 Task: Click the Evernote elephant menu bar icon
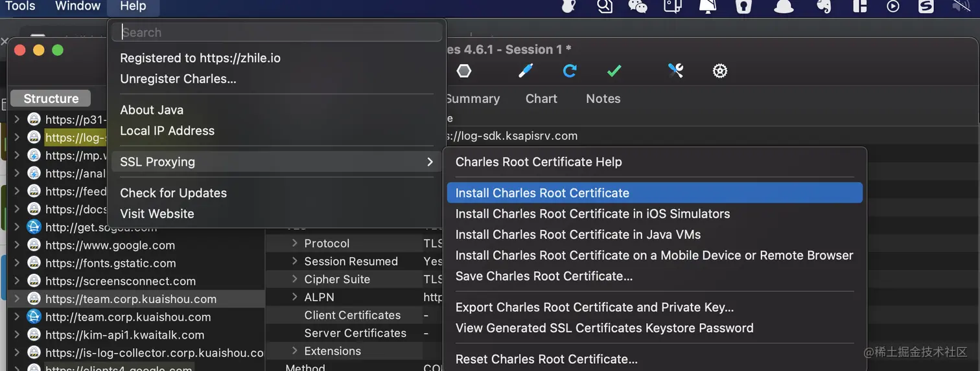[824, 6]
